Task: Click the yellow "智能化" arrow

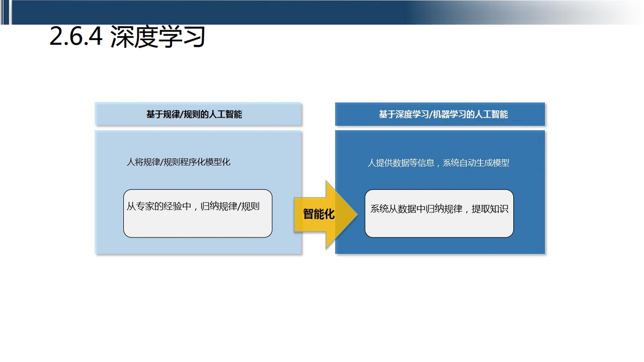Action: tap(326, 214)
